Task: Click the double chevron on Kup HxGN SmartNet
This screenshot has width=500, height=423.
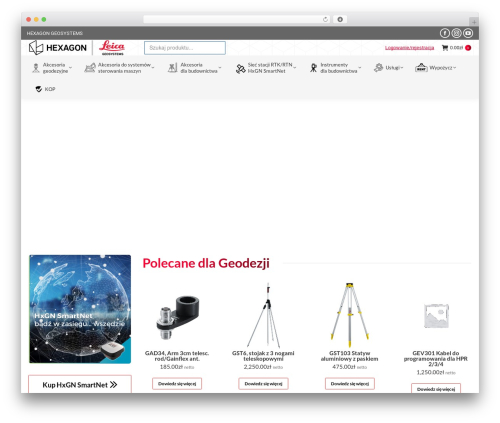Action: click(114, 385)
